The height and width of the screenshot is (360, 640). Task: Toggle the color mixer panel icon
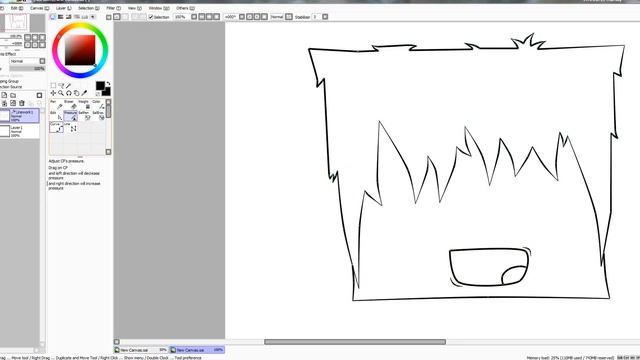click(x=77, y=17)
